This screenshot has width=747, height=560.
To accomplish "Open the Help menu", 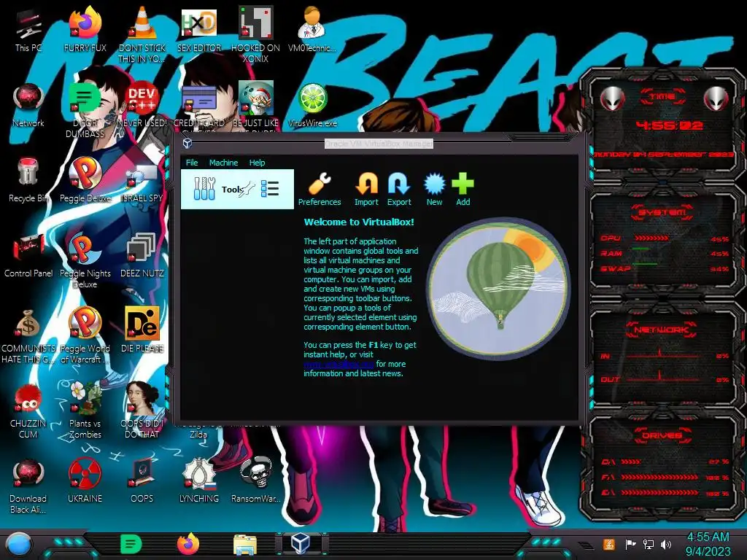I will coord(257,163).
